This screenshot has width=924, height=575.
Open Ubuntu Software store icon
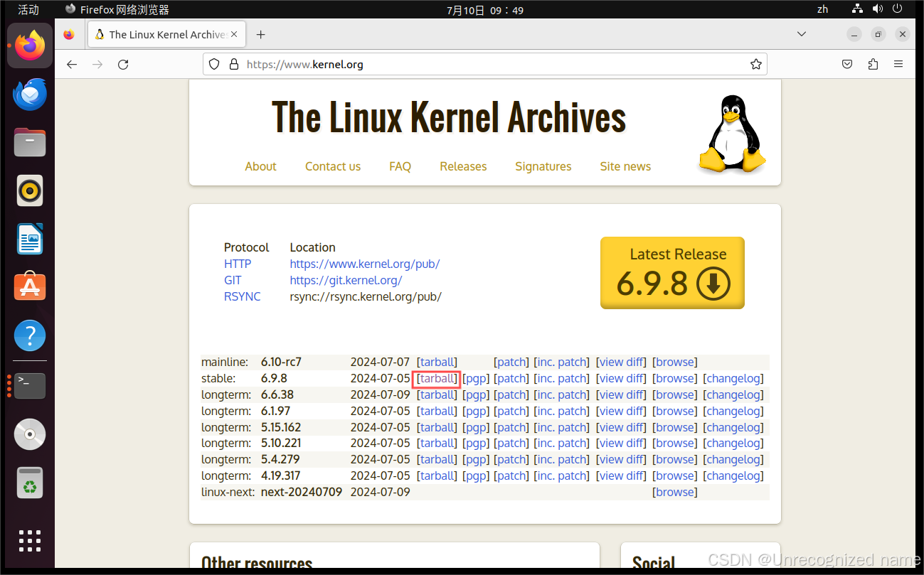pos(30,286)
